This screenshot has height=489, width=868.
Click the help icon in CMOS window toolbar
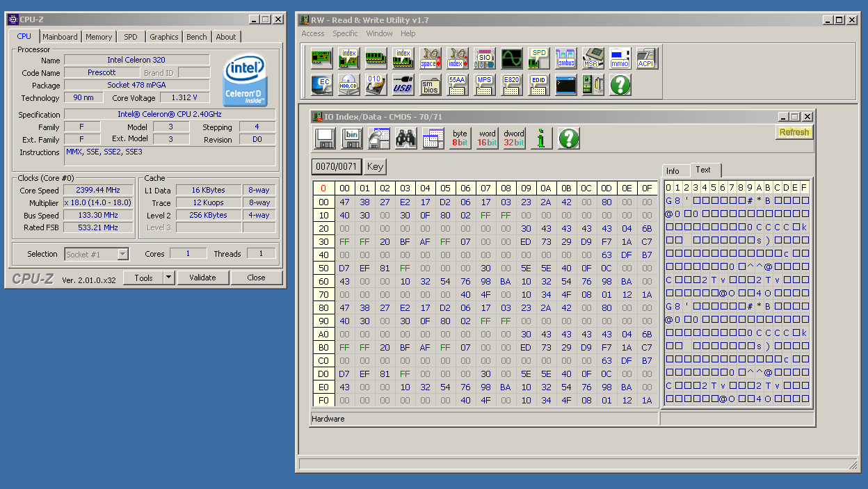click(569, 138)
